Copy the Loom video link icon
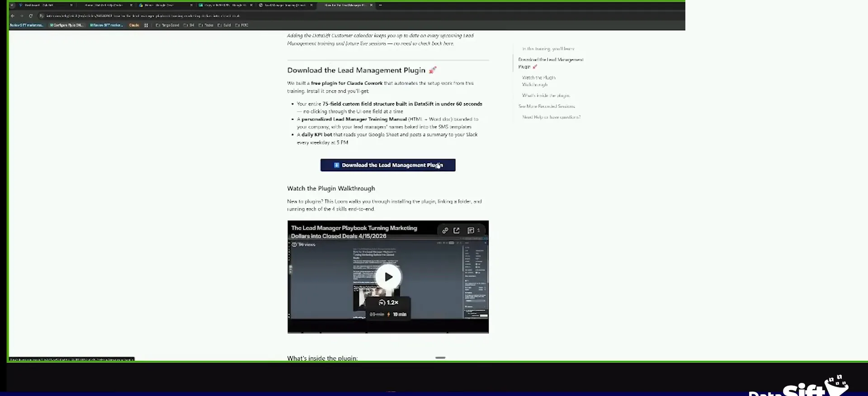 coord(445,231)
